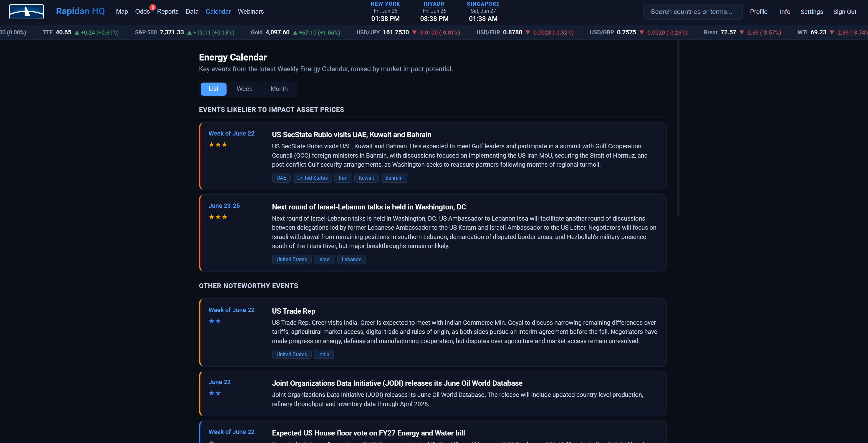868x443 pixels.
Task: Open the US Trade Rep event title
Action: [x=293, y=311]
